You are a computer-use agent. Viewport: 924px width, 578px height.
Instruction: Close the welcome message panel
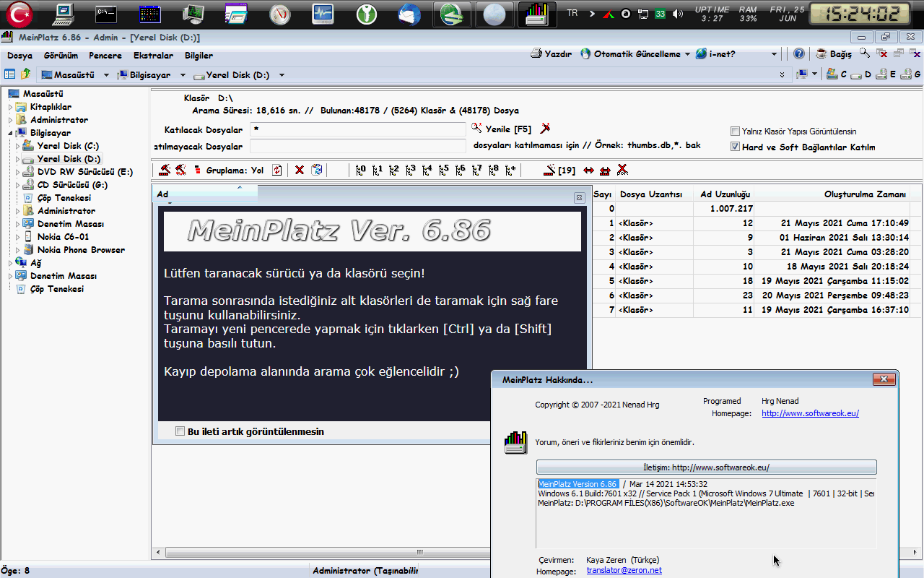[579, 197]
